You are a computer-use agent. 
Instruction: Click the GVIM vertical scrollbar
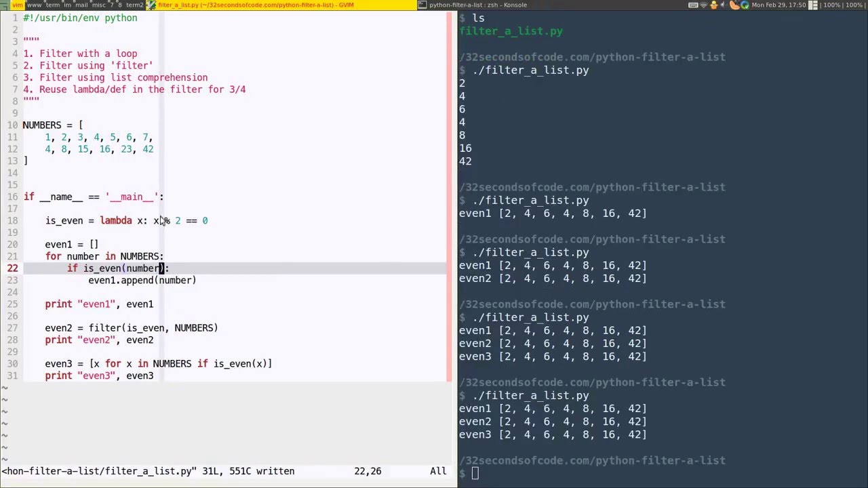(449, 197)
